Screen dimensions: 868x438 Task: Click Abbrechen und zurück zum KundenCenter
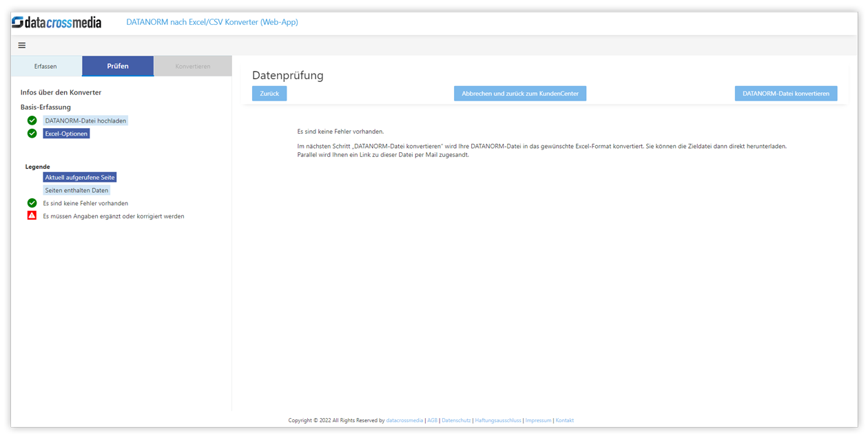520,94
